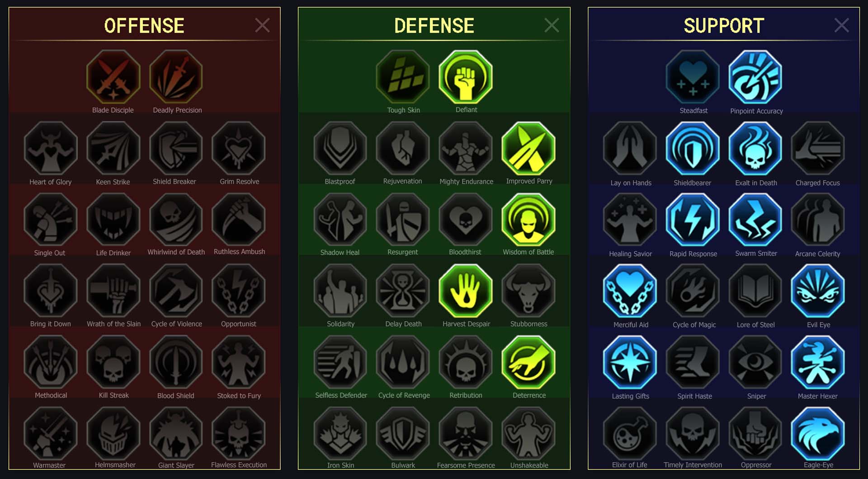Pick the Warmaster mastery icon

51,434
